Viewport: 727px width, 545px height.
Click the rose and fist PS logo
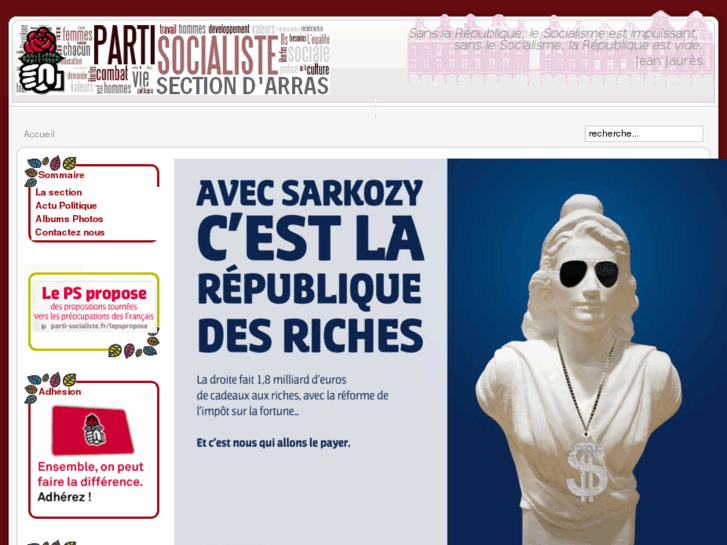point(41,60)
